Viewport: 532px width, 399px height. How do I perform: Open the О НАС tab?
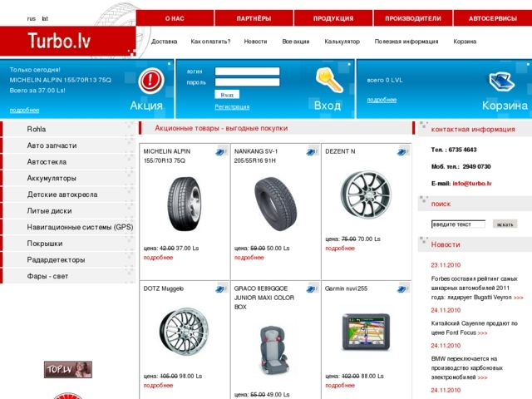coord(175,18)
